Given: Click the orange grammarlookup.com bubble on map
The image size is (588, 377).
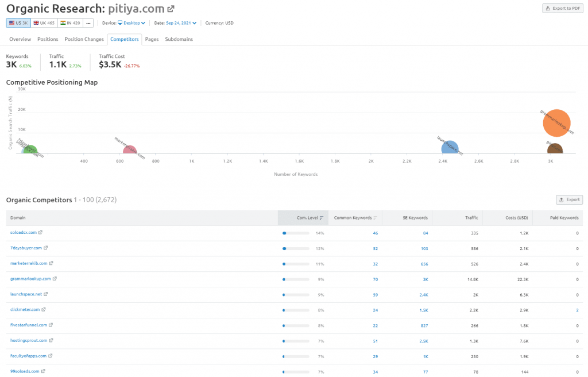Looking at the screenshot, I should pyautogui.click(x=556, y=123).
